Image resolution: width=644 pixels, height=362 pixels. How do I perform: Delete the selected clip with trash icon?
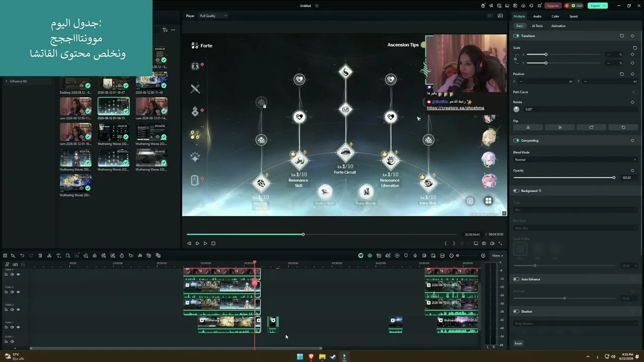tap(40, 255)
